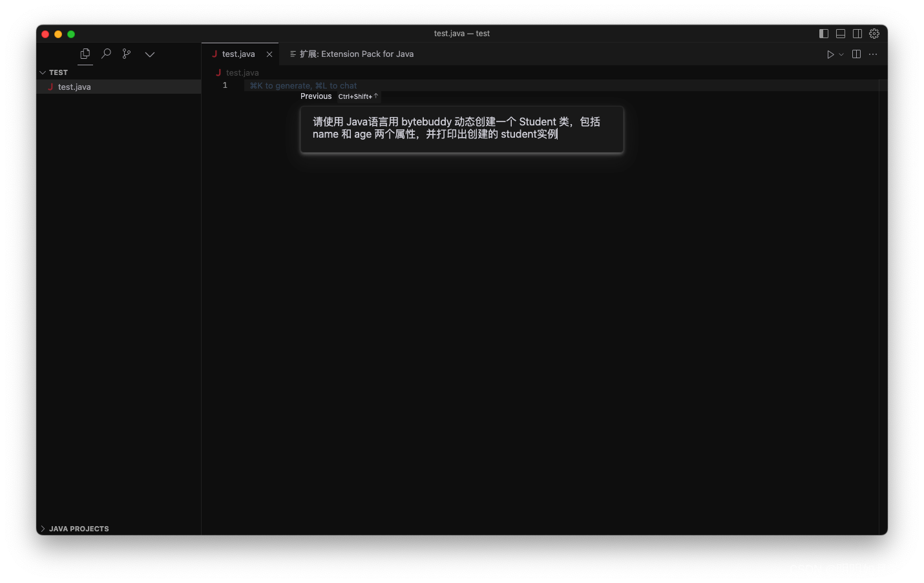Click line number 1 in gutter
Viewport: 924px width, 583px height.
[x=225, y=85]
